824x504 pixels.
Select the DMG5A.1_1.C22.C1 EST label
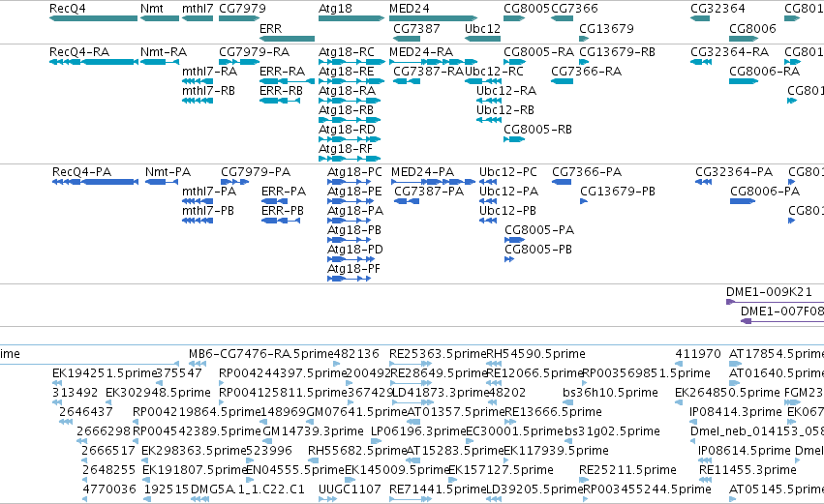[x=248, y=489]
